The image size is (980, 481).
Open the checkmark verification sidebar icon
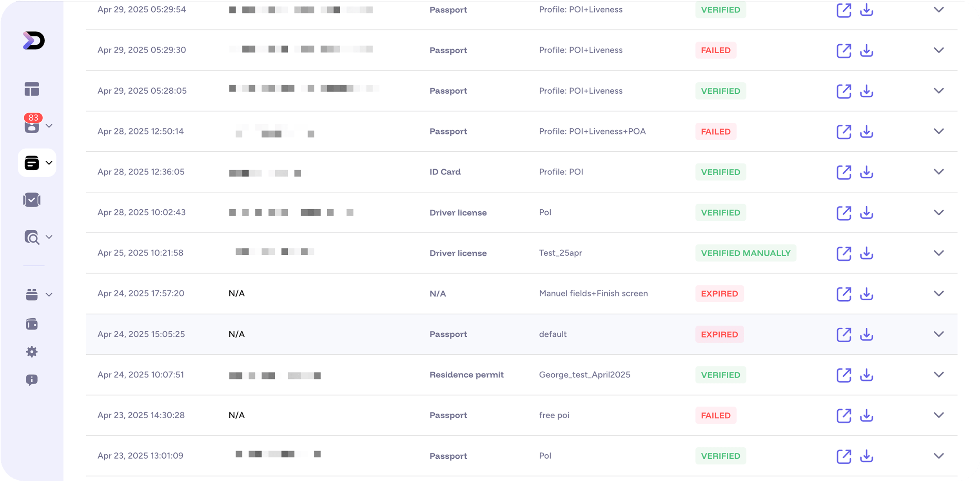32,200
